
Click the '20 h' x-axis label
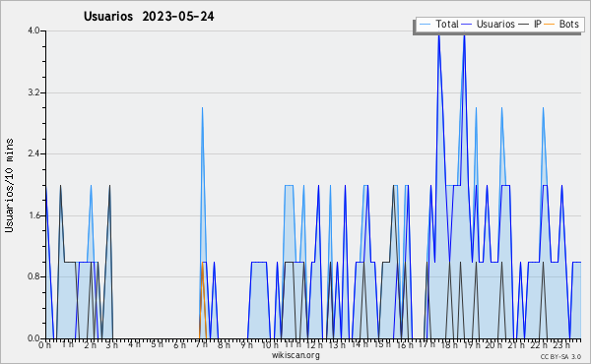pyautogui.click(x=493, y=345)
